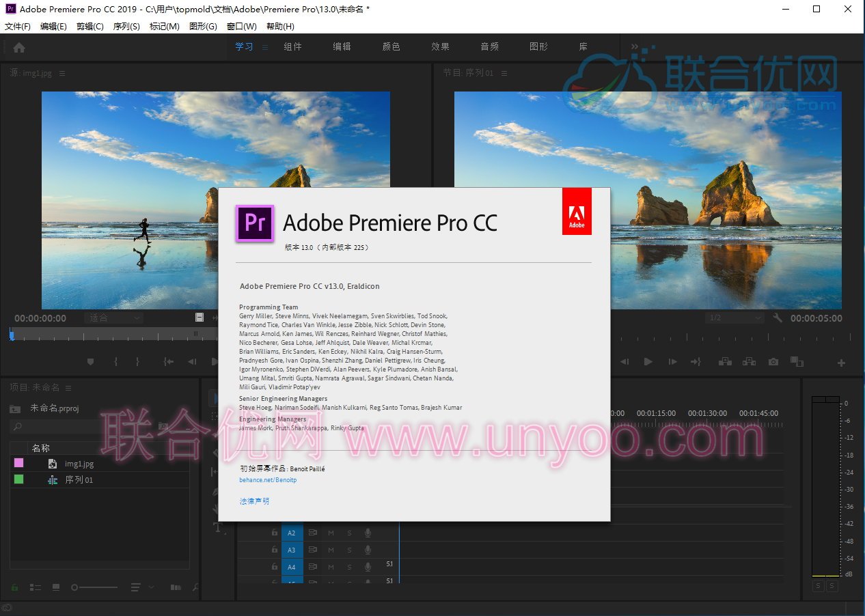Switch Project panel to list view
Screen dimensions: 865x616
[x=36, y=587]
